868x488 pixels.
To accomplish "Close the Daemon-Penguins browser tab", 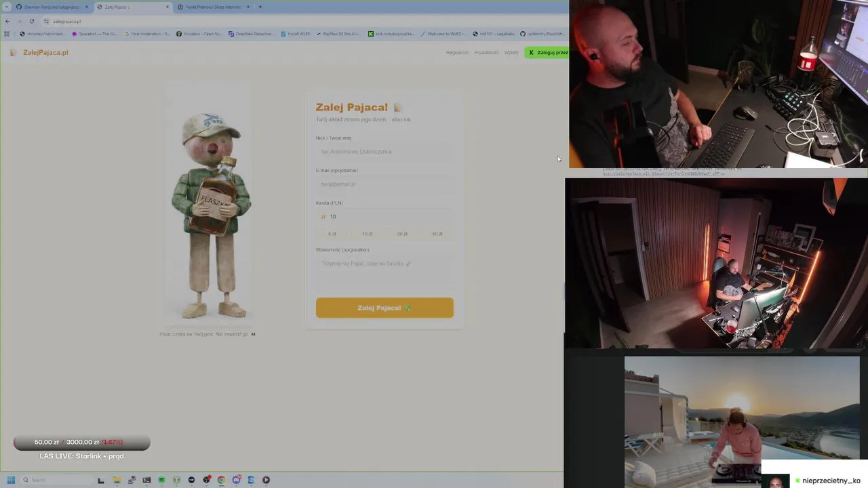I will point(86,7).
